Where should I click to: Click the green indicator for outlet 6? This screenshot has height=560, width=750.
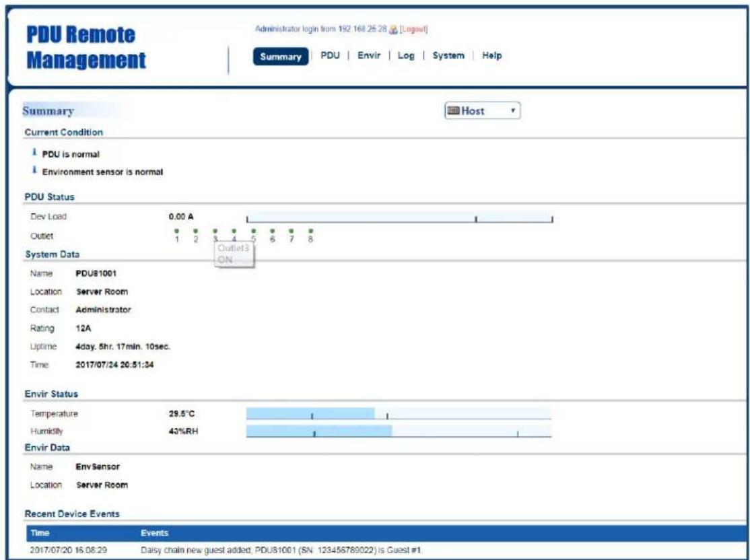[272, 230]
